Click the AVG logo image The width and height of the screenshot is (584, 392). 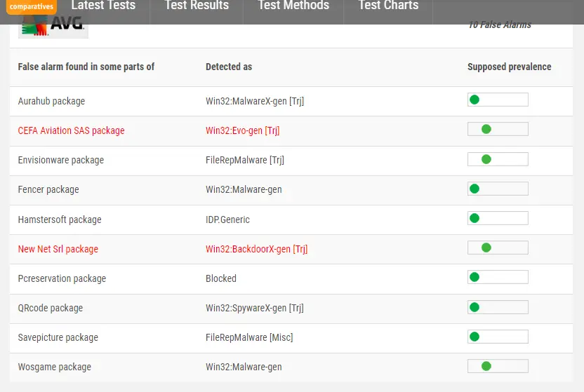[x=53, y=27]
